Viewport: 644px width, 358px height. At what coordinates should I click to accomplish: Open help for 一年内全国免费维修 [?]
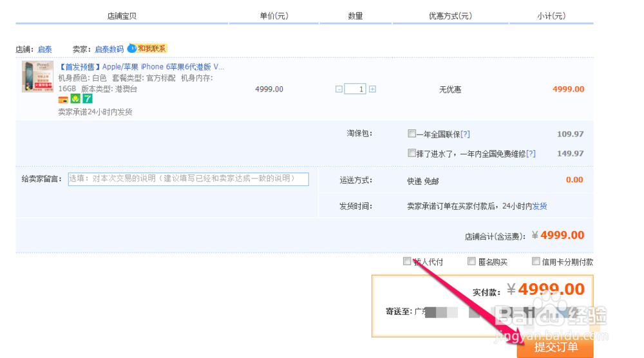click(x=531, y=153)
